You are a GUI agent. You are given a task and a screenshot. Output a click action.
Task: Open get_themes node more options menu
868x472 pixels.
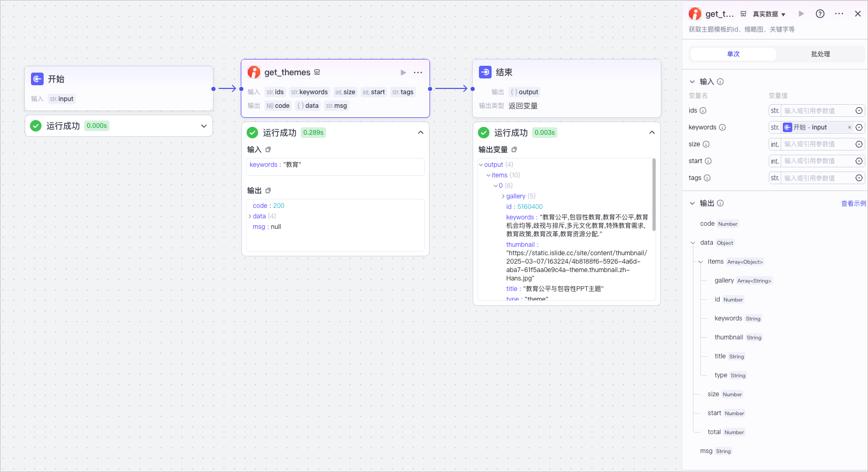(418, 73)
